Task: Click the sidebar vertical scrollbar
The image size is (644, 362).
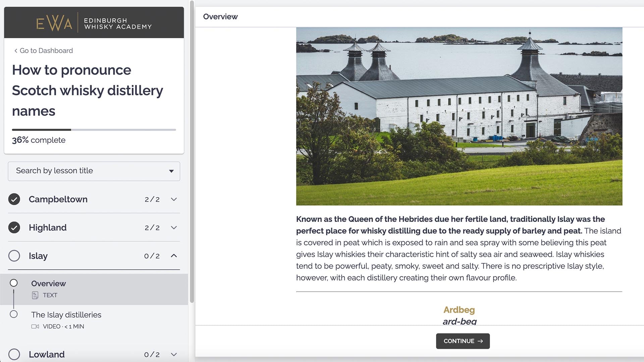Action: point(192,151)
